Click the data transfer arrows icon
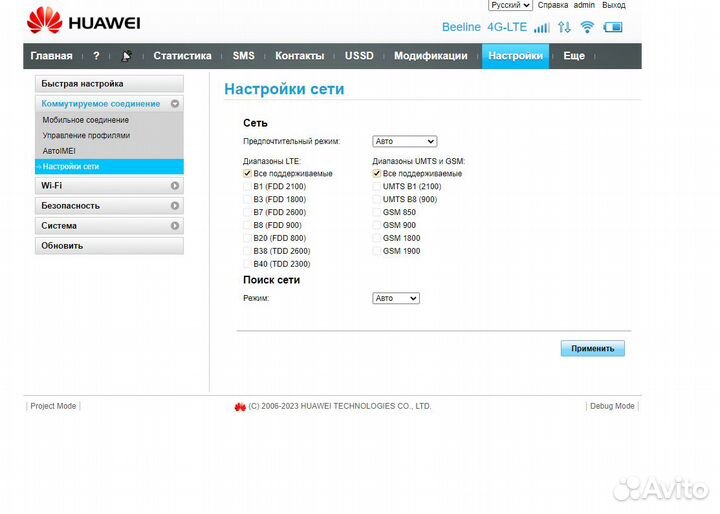The image size is (720, 514). tap(564, 27)
